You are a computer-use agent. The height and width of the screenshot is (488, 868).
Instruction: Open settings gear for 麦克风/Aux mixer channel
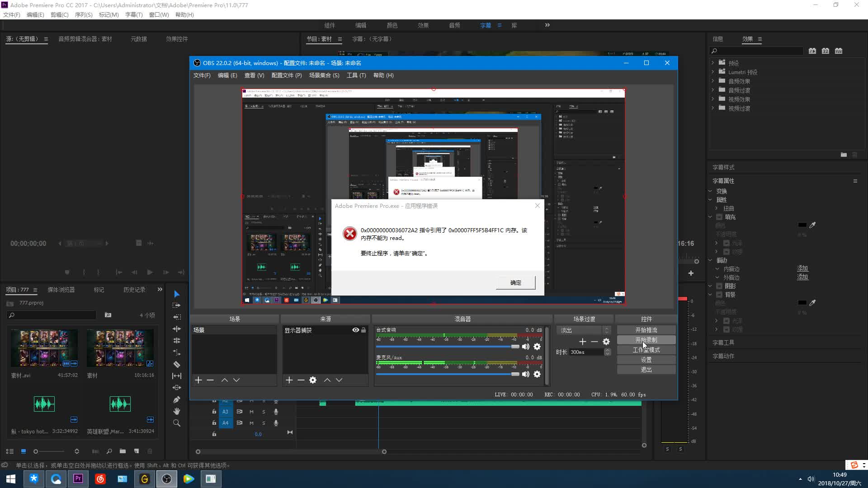537,374
